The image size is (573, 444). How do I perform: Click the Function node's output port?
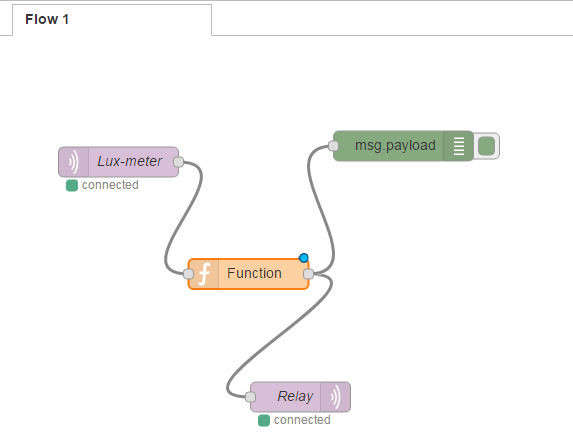pyautogui.click(x=308, y=274)
